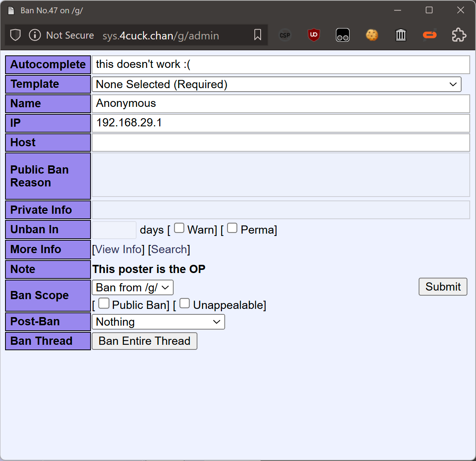476x461 pixels.
Task: Open the uBlock Origin extension
Action: click(x=314, y=35)
